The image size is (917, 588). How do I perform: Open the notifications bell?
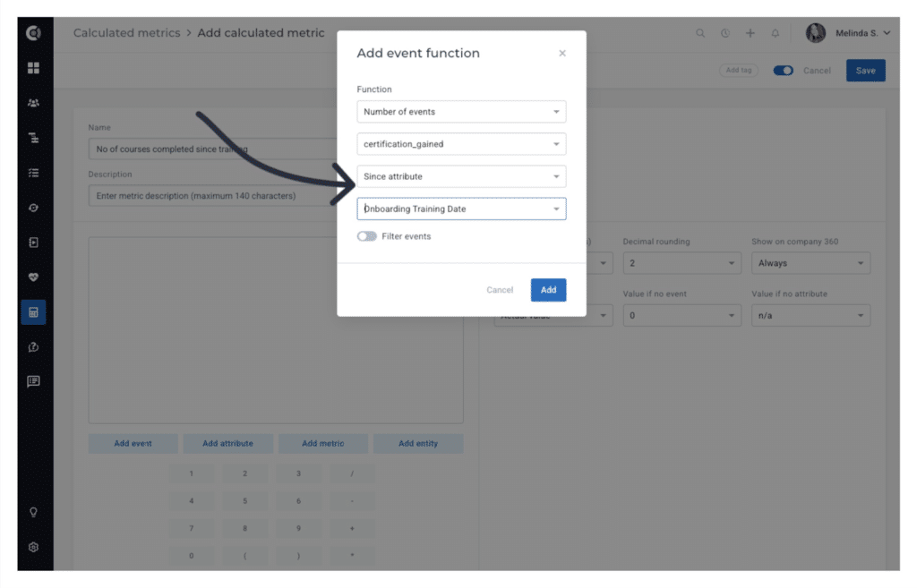coord(776,33)
